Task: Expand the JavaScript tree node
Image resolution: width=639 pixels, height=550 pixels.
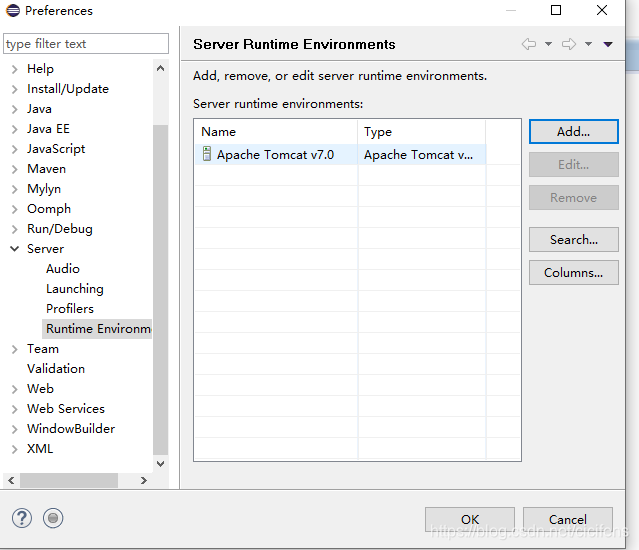Action: coord(15,149)
